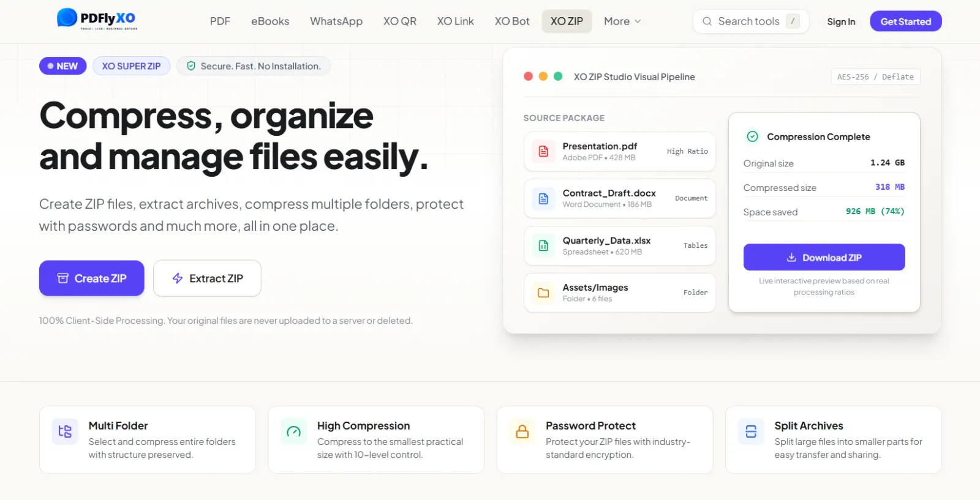Click the High Ratio tag on Presentation.pdf
980x500 pixels.
click(687, 151)
